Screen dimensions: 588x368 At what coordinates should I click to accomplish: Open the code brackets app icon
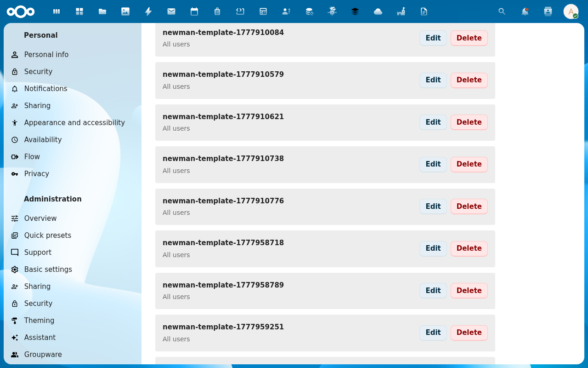point(240,11)
